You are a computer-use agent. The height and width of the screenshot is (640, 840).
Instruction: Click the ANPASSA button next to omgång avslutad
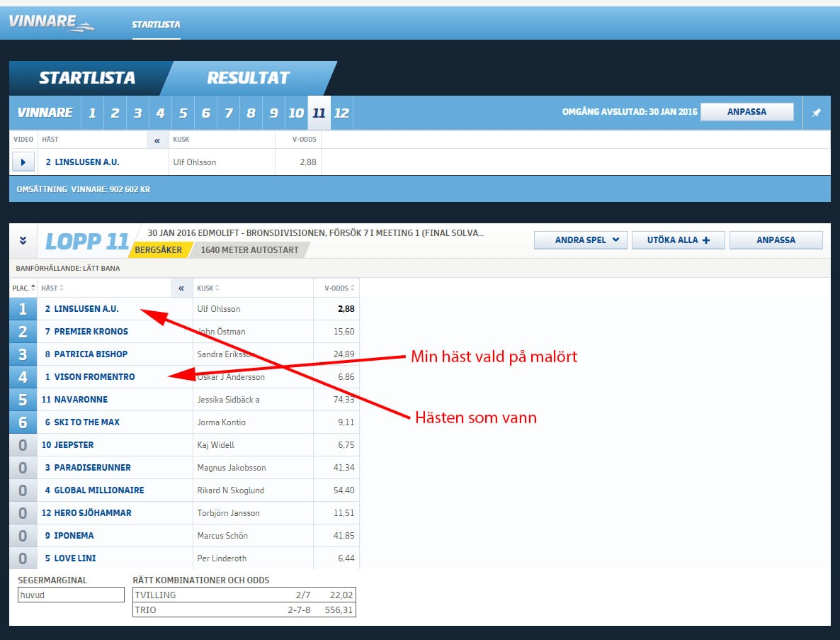point(747,112)
